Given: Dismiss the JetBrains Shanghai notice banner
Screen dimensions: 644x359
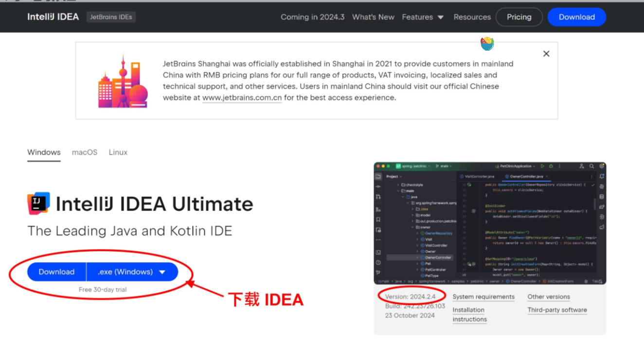Looking at the screenshot, I should point(546,54).
